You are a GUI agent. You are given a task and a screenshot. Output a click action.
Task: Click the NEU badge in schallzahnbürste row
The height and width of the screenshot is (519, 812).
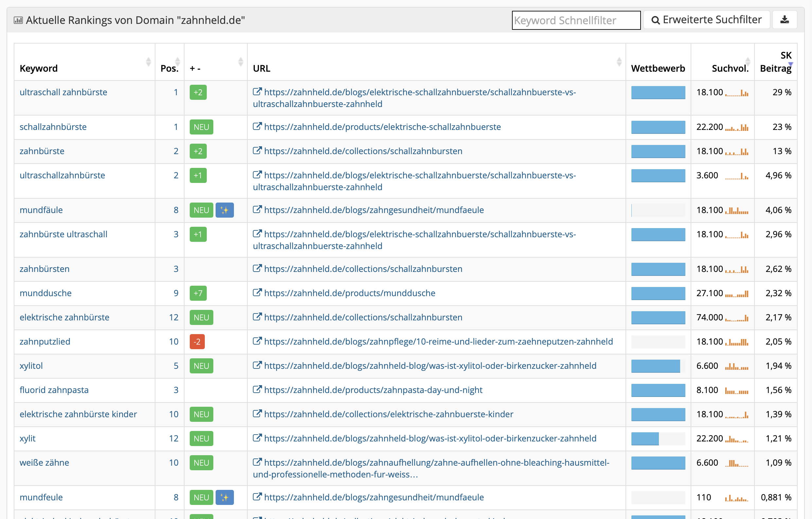(x=201, y=127)
